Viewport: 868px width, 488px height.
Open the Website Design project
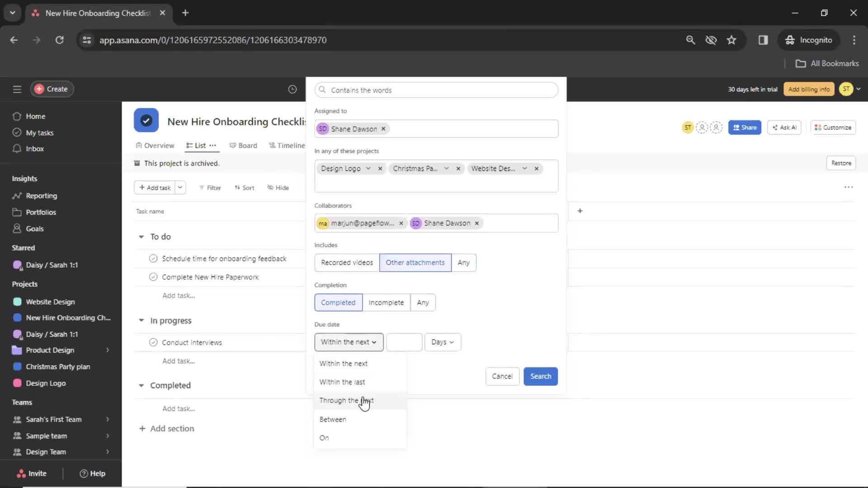pyautogui.click(x=50, y=302)
